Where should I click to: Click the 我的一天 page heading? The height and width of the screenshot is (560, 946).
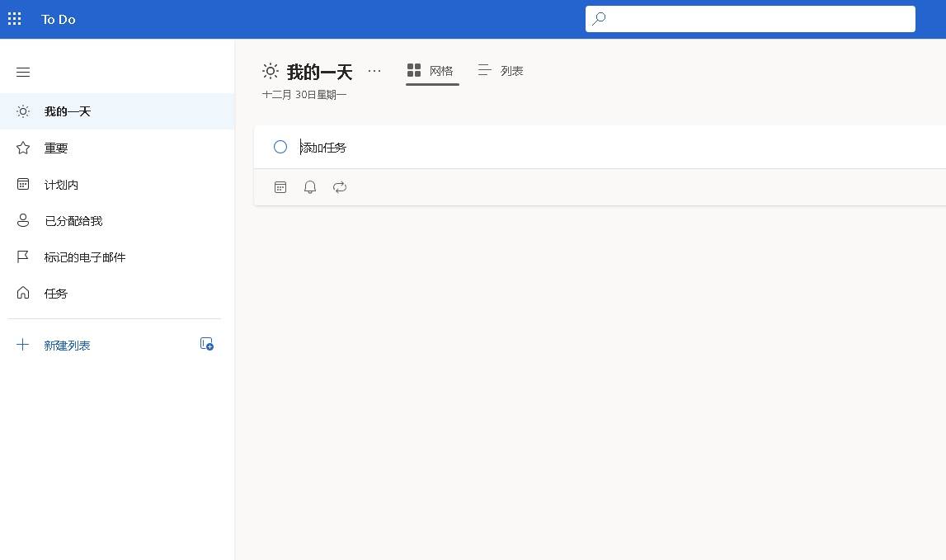(x=320, y=73)
